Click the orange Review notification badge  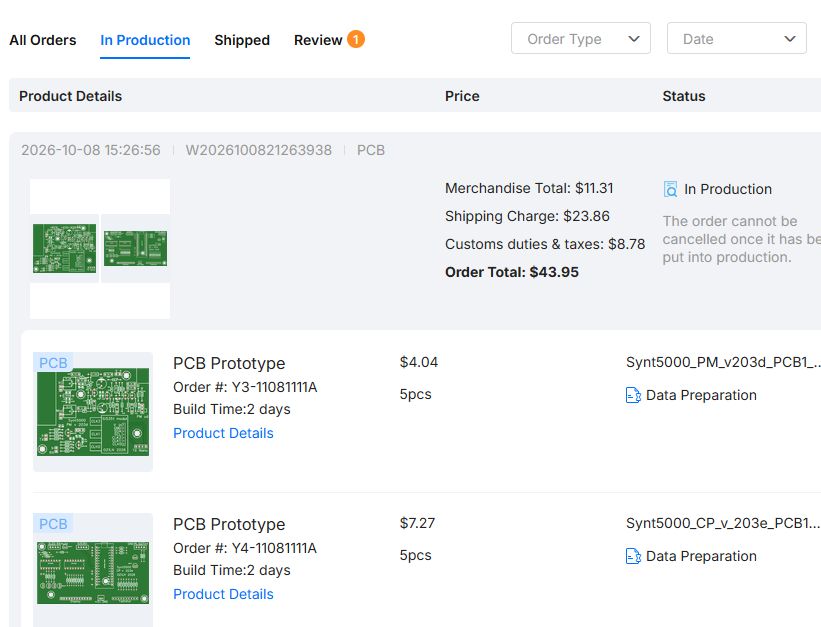356,39
